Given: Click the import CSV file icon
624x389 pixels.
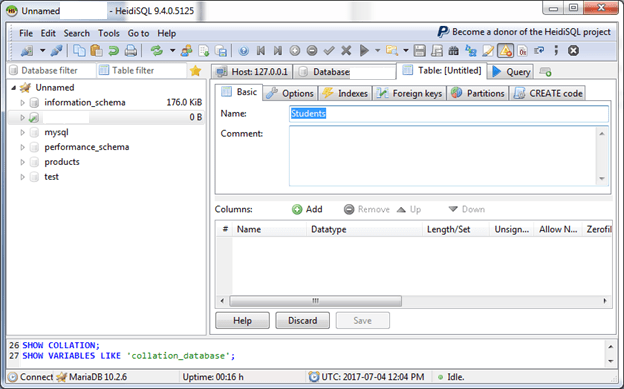Looking at the screenshot, I should coord(204,51).
